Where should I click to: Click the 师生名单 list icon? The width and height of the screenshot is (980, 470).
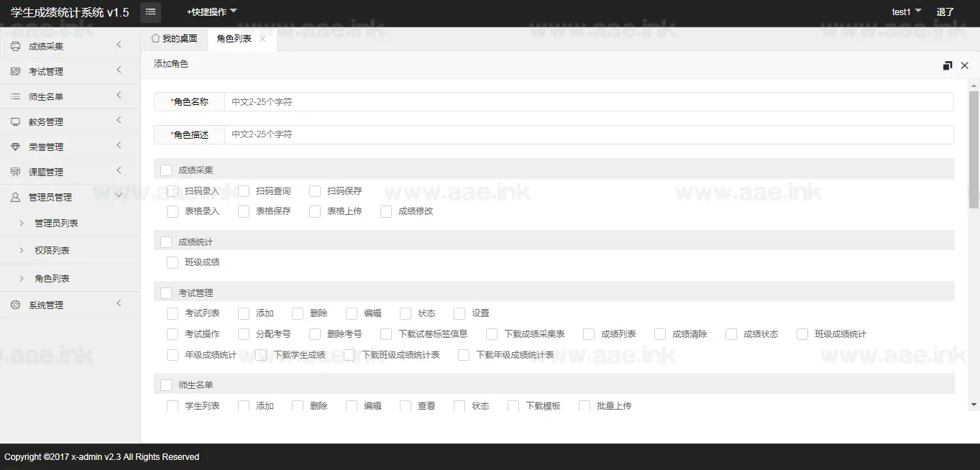pyautogui.click(x=16, y=96)
